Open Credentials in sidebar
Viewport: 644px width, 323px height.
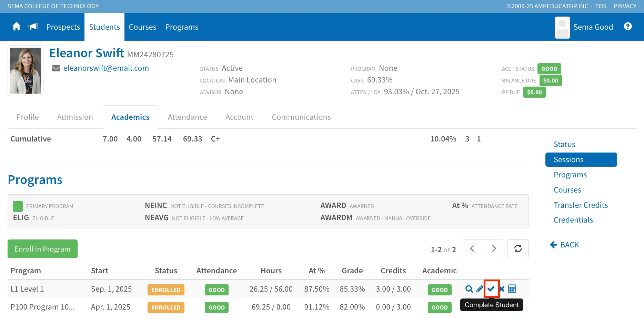coord(573,220)
